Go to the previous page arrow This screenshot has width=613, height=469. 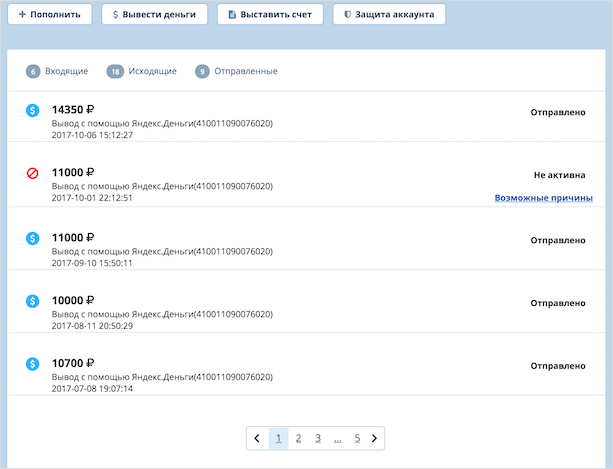point(257,438)
